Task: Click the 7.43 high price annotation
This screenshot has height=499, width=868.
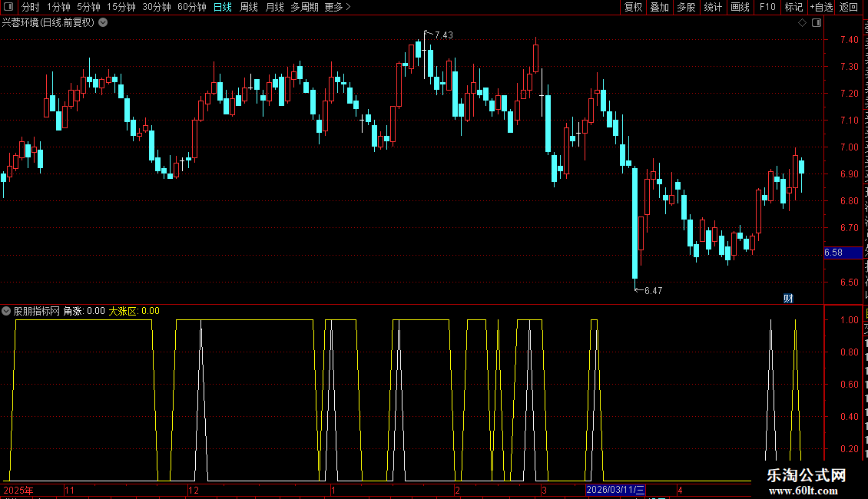Action: tap(443, 35)
